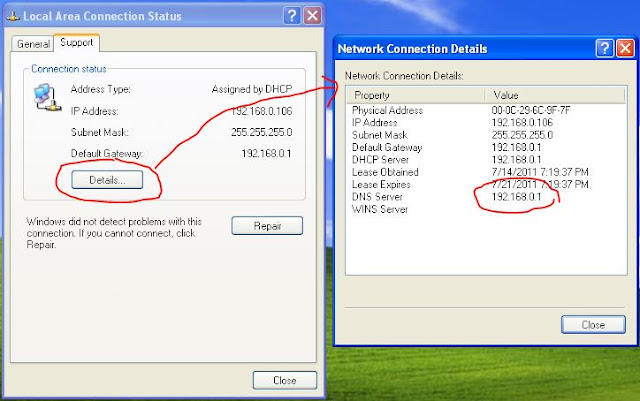
Task: Select the Support tab
Action: tap(76, 42)
